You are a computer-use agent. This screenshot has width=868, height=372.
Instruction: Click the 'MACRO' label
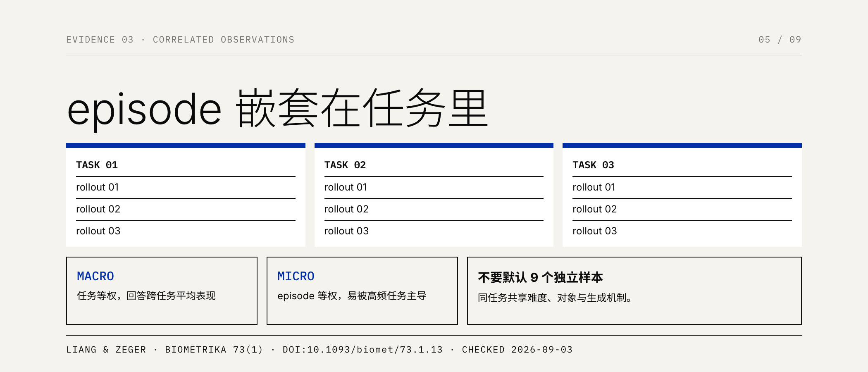(x=95, y=276)
